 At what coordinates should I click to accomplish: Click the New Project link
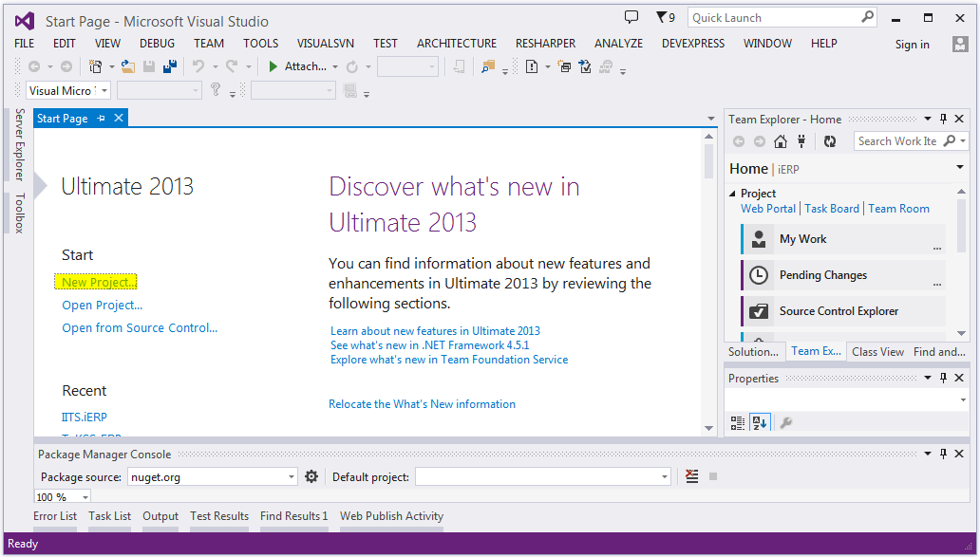tap(96, 282)
